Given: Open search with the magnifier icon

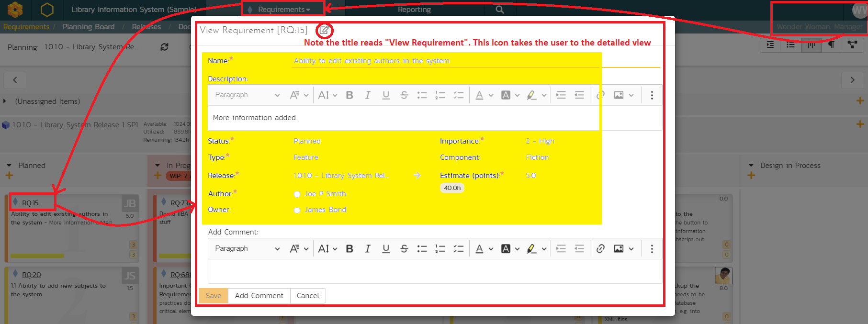Looking at the screenshot, I should click(499, 10).
